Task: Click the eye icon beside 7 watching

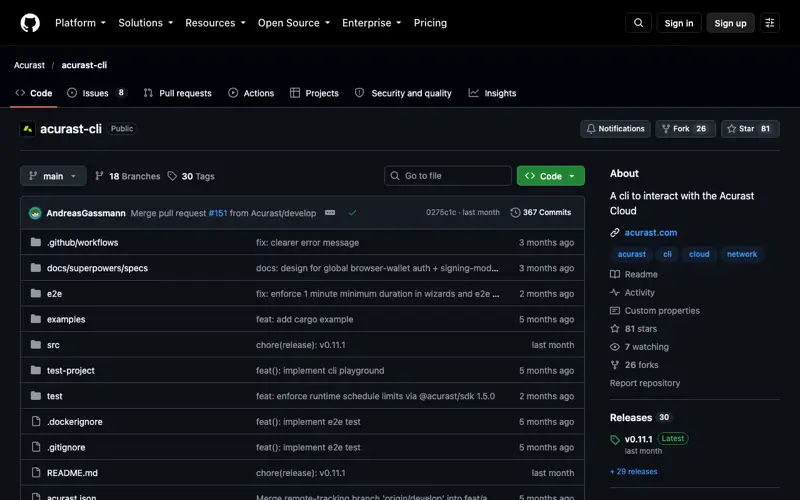Action: (615, 347)
